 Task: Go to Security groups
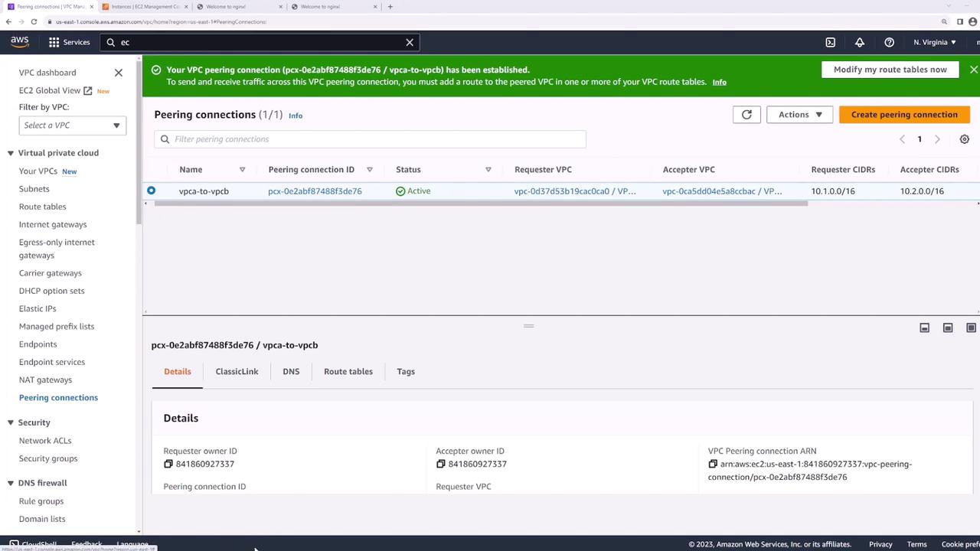48,458
